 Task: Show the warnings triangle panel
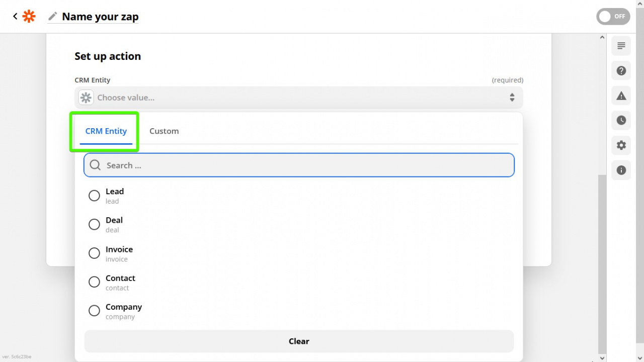point(621,96)
